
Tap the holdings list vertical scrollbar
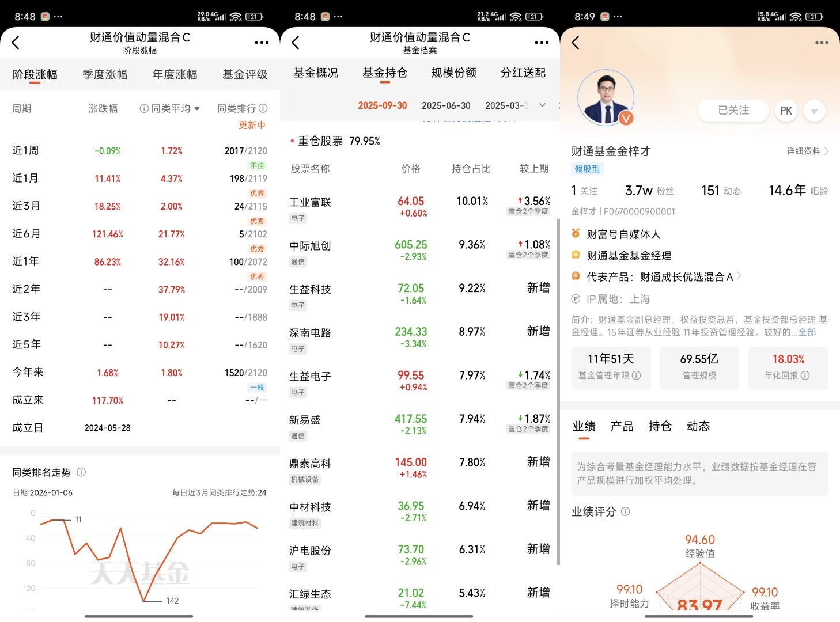tap(558, 392)
